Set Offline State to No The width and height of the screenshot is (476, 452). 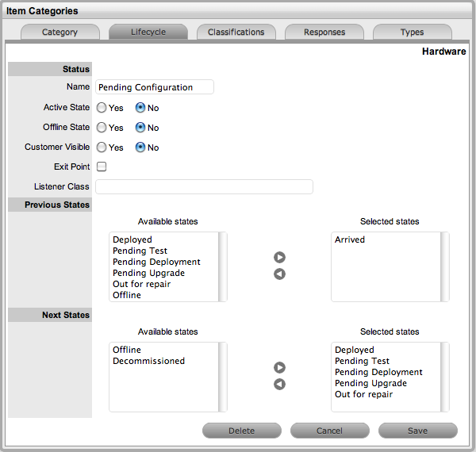pos(140,128)
